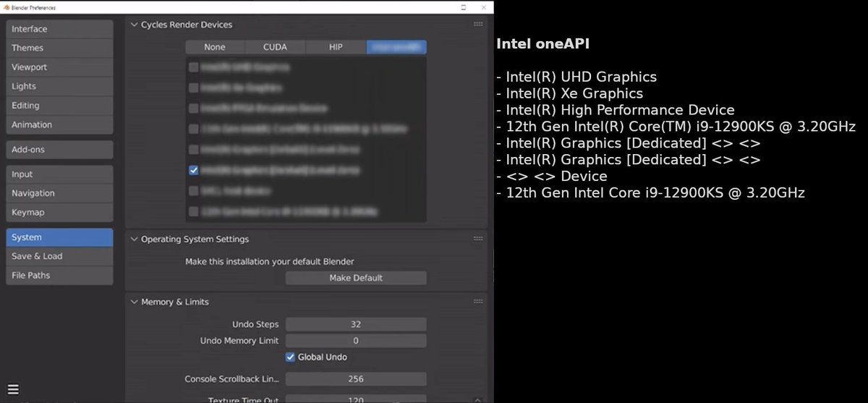Click "12th Gen Intel Core i9-12900KS @ 3.20GHz" last line
868x403 pixels.
coord(650,193)
